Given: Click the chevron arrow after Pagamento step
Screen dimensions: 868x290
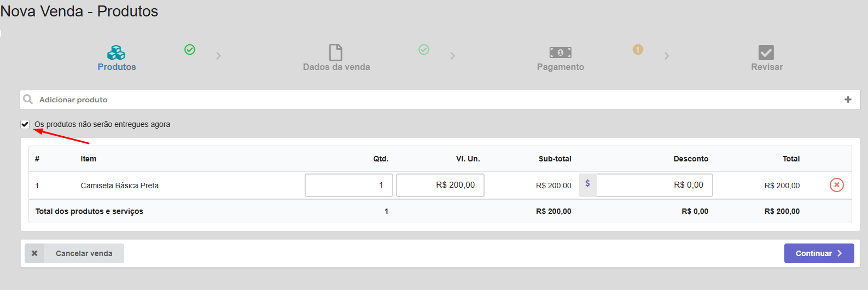Looking at the screenshot, I should 667,56.
